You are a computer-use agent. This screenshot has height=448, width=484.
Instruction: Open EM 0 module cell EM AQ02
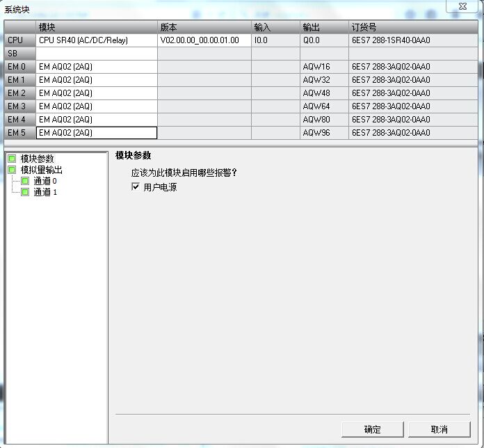tap(97, 67)
